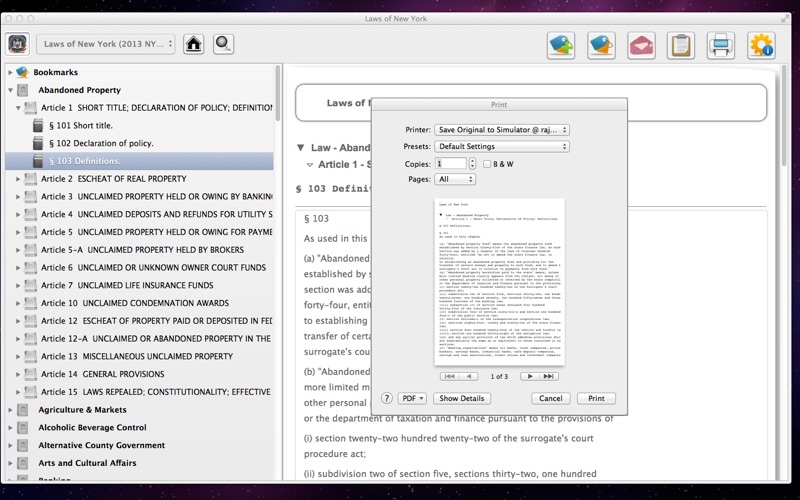Collapse the Abandoned Property tree node
This screenshot has height=500, width=800.
[x=10, y=90]
